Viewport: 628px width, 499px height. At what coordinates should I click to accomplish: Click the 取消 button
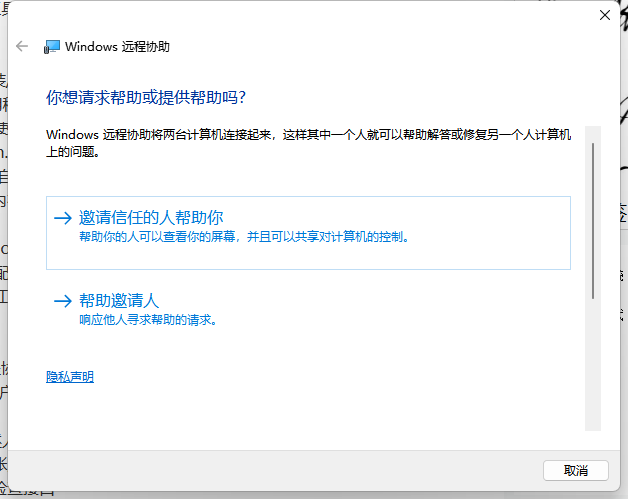pos(576,470)
